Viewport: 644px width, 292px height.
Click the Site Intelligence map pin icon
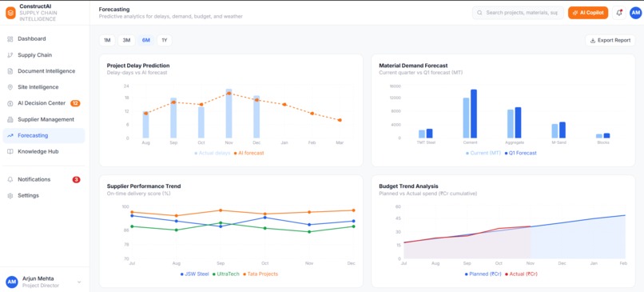(x=10, y=87)
